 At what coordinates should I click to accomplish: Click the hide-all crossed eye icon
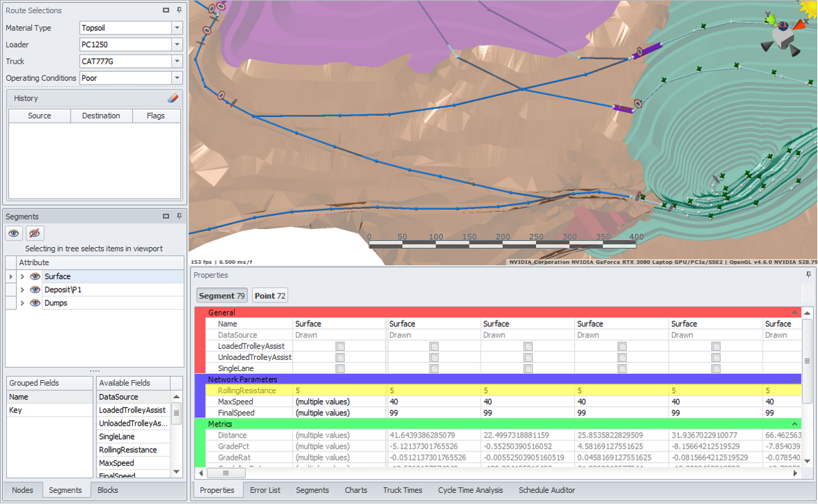35,233
